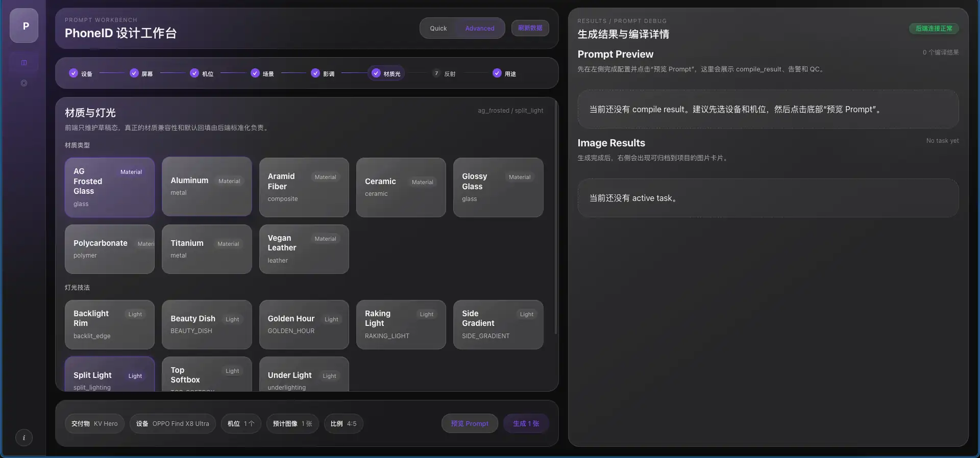This screenshot has height=458, width=980.
Task: Click the '当前还没有 compile result' message box
Action: coord(768,109)
